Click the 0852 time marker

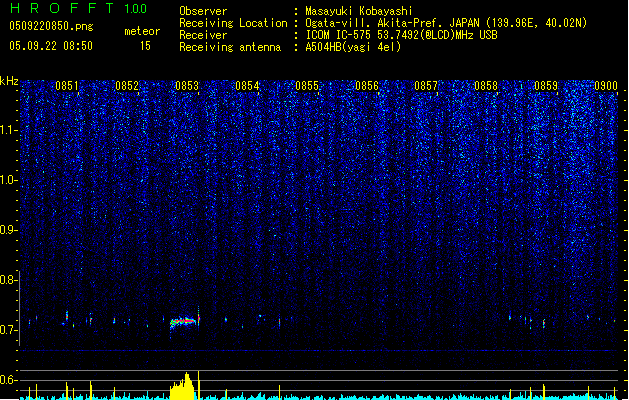127,86
